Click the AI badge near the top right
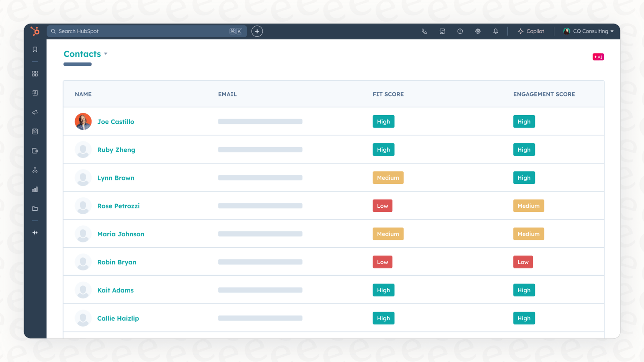644x362 pixels. click(598, 57)
